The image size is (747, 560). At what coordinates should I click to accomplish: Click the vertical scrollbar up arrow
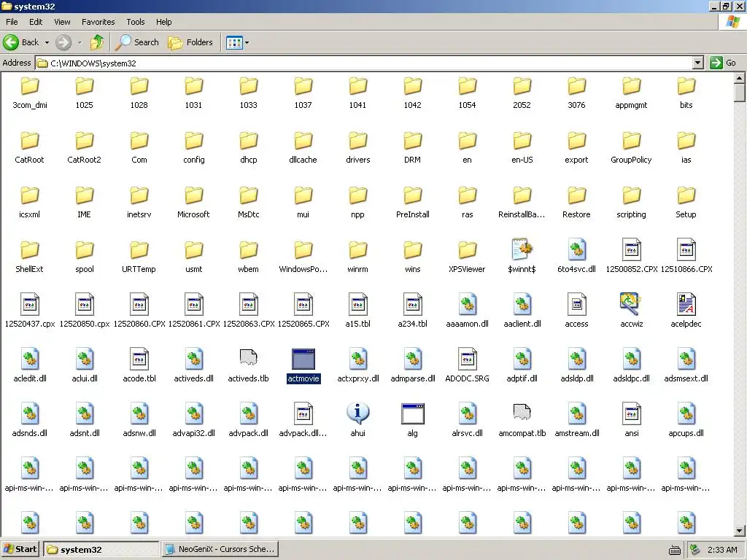click(x=740, y=77)
